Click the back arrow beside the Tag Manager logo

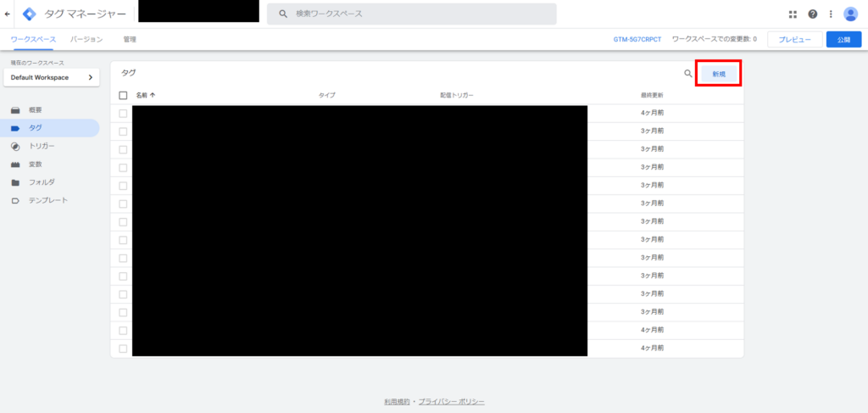(x=7, y=14)
